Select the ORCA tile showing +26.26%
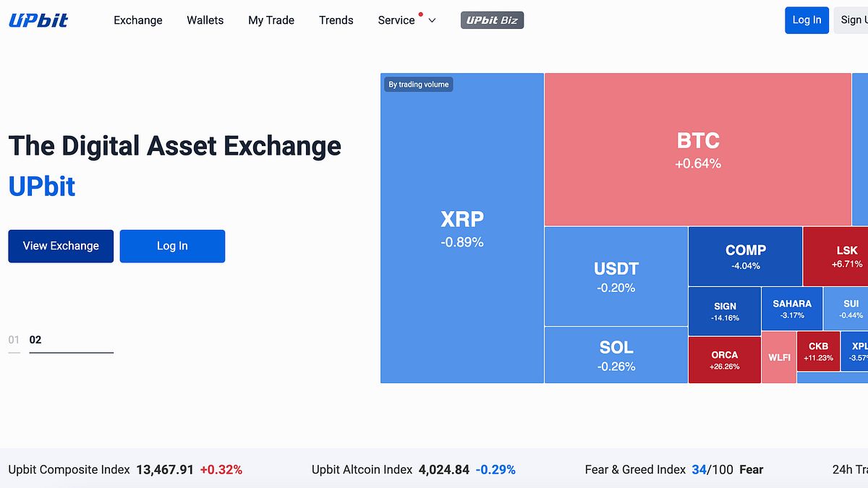 click(725, 359)
